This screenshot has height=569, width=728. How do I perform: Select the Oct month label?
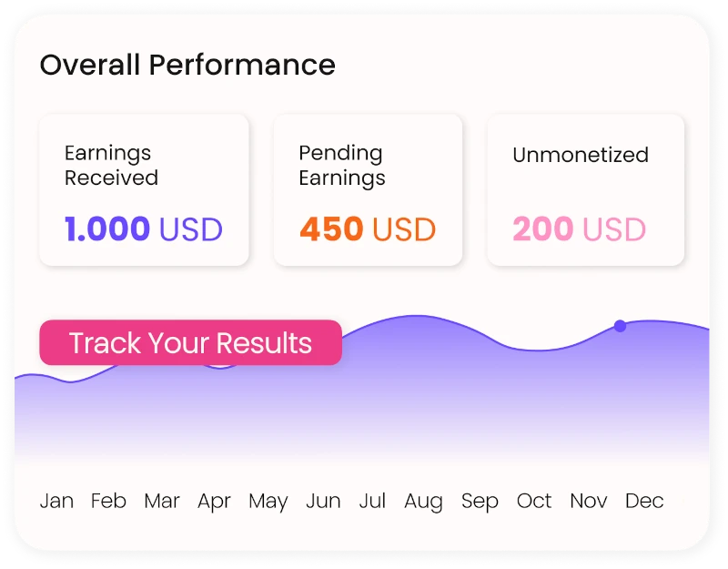coord(534,501)
